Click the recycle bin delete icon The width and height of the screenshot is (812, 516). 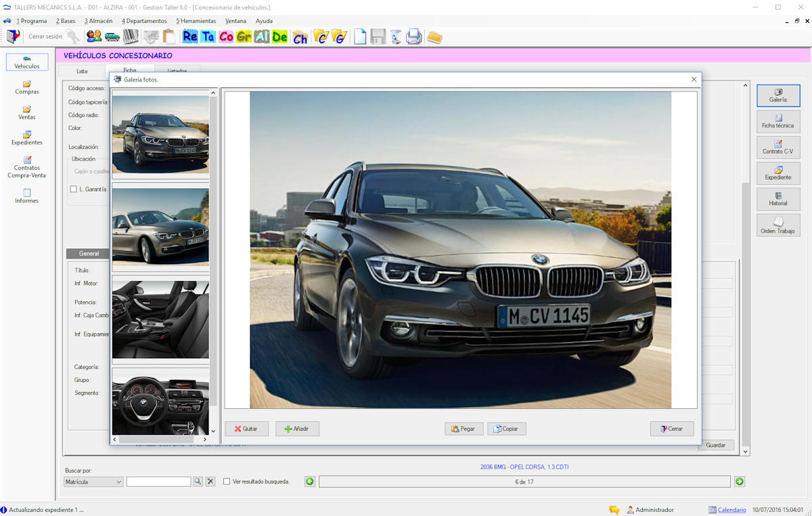point(396,37)
